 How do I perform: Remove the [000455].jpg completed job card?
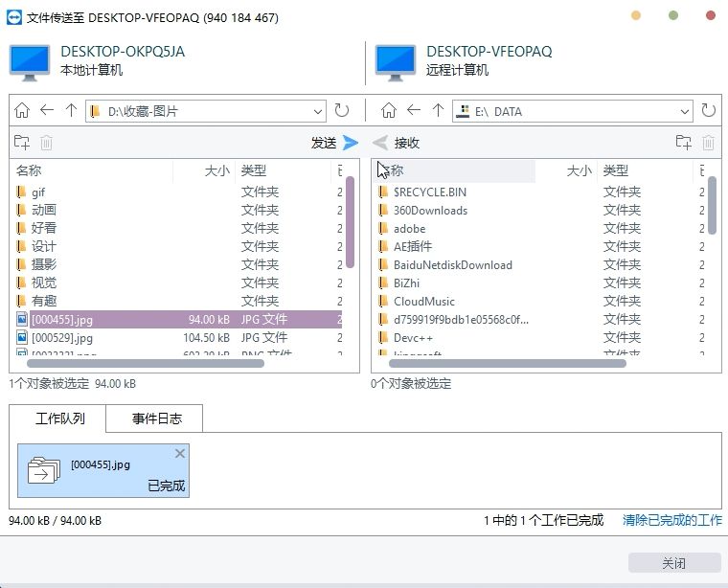(x=180, y=453)
